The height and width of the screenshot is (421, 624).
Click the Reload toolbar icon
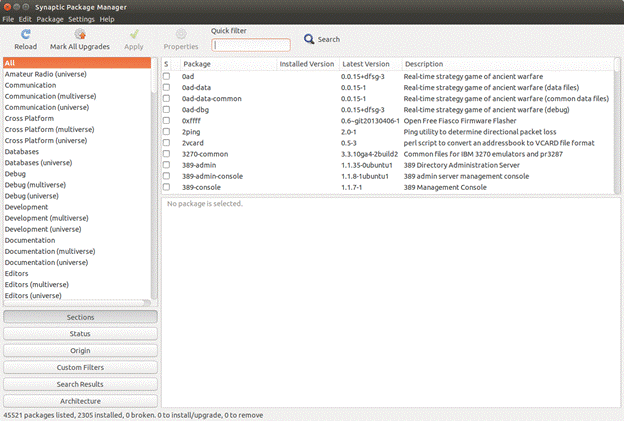pyautogui.click(x=26, y=34)
